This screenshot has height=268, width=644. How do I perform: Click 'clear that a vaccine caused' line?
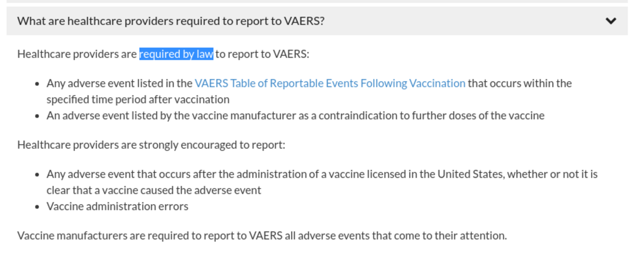point(154,190)
